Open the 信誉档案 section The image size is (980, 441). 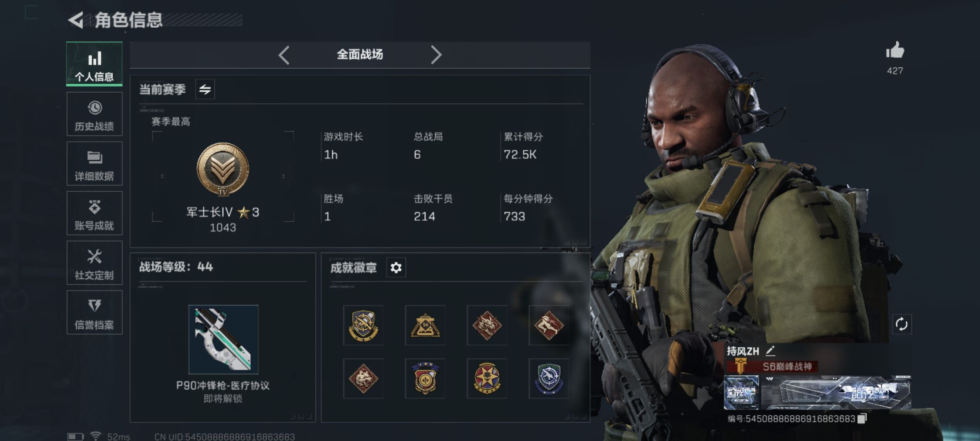coord(94,312)
